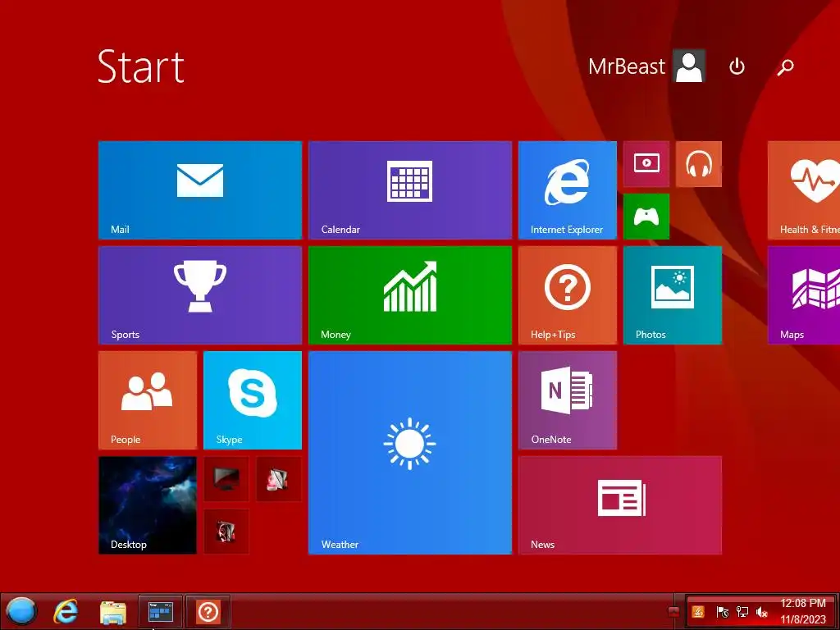Image resolution: width=840 pixels, height=630 pixels.
Task: Open the News tile
Action: coord(620,505)
